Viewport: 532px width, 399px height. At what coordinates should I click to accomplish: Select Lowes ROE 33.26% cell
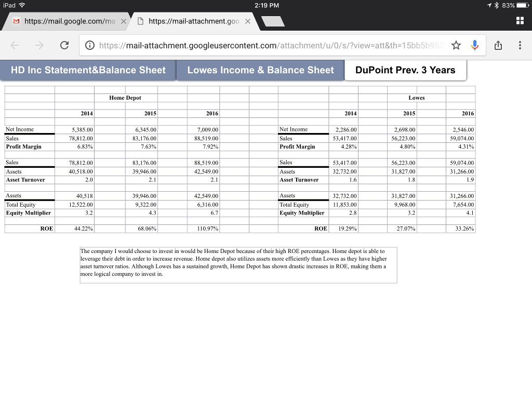tap(460, 229)
